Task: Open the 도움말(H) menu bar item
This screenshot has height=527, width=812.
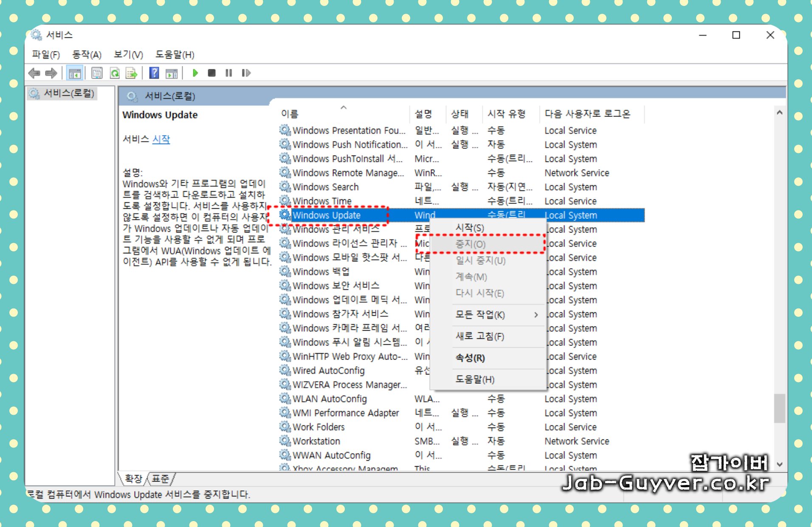Action: (175, 54)
